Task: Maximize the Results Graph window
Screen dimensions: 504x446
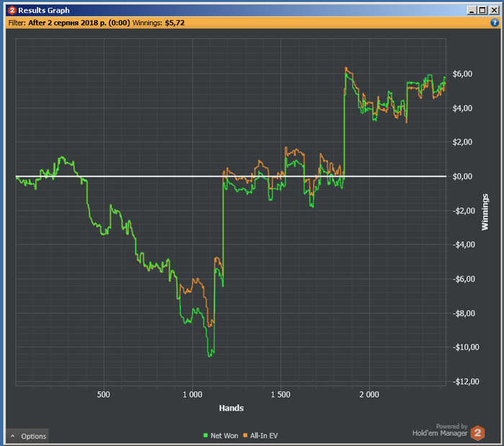Action: 482,10
